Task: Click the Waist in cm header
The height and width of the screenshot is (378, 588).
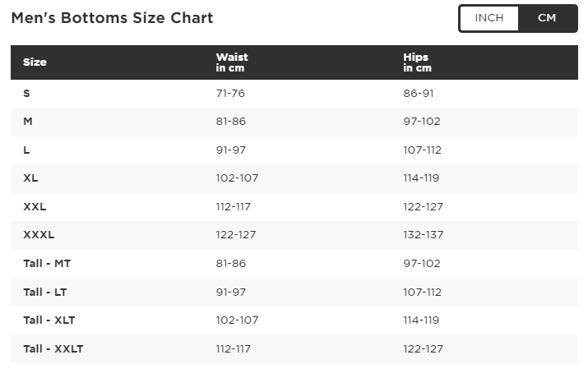Action: pos(232,62)
